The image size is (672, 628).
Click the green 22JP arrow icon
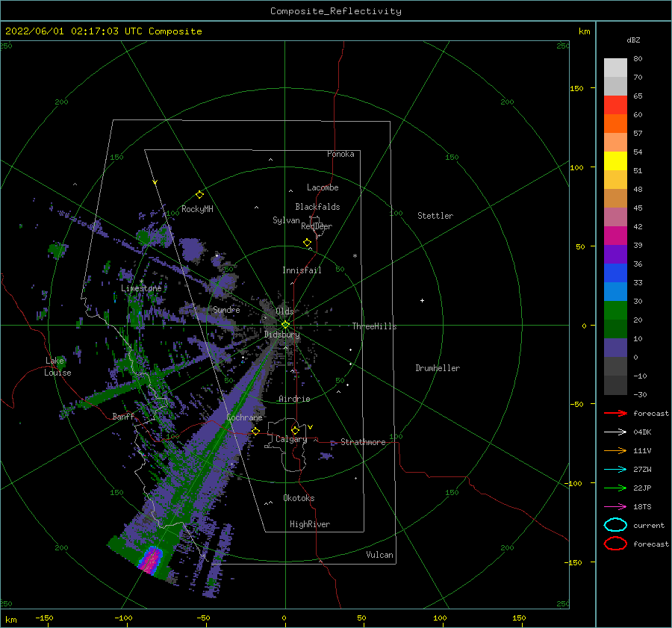coord(615,488)
